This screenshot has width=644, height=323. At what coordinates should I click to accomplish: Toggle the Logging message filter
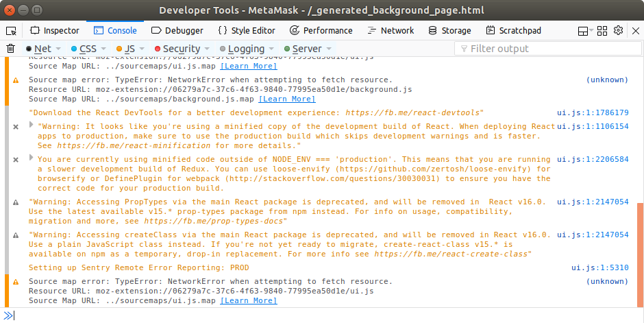click(x=242, y=49)
